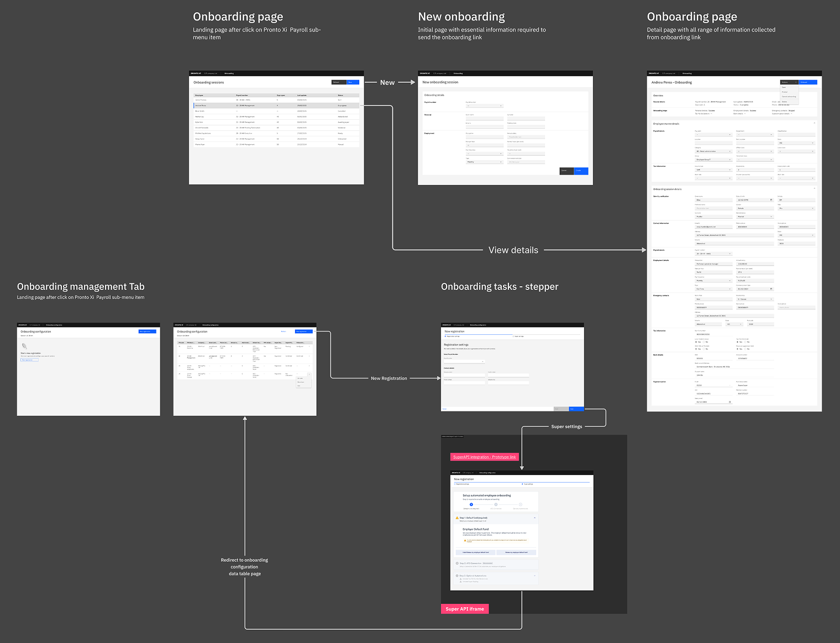The width and height of the screenshot is (840, 643).
Task: Click the feather icon on the empty Onboarding configuration page
Action: pyautogui.click(x=24, y=346)
